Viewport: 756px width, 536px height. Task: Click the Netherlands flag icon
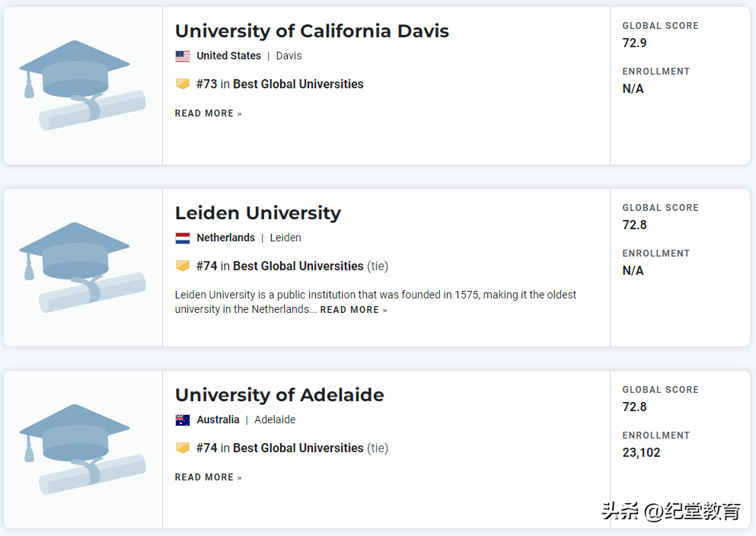click(183, 238)
